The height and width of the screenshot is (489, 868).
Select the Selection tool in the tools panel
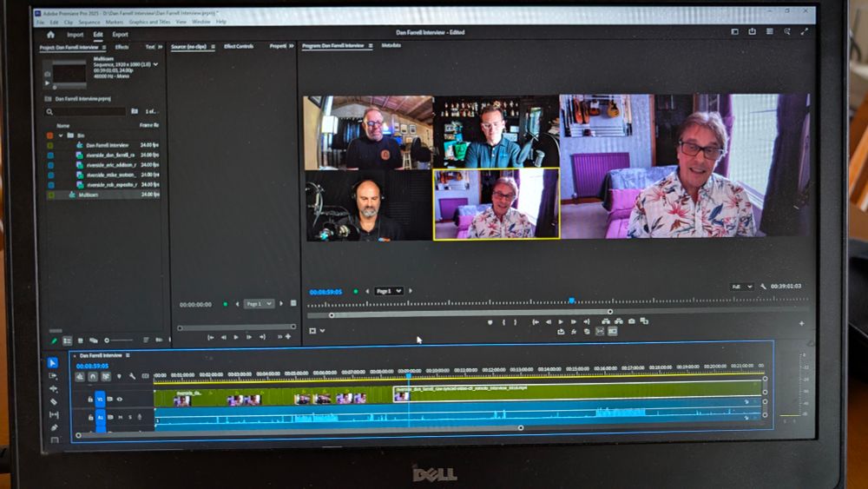53,363
